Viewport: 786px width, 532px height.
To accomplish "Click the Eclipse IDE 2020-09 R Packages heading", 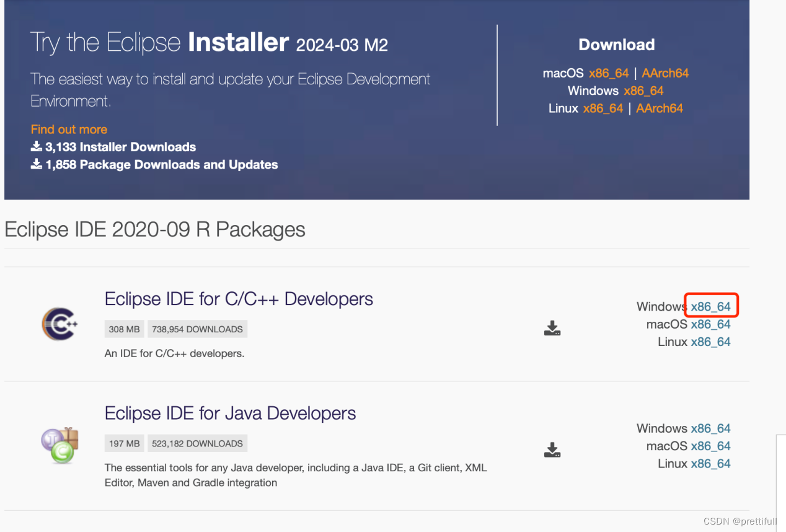I will pyautogui.click(x=155, y=230).
